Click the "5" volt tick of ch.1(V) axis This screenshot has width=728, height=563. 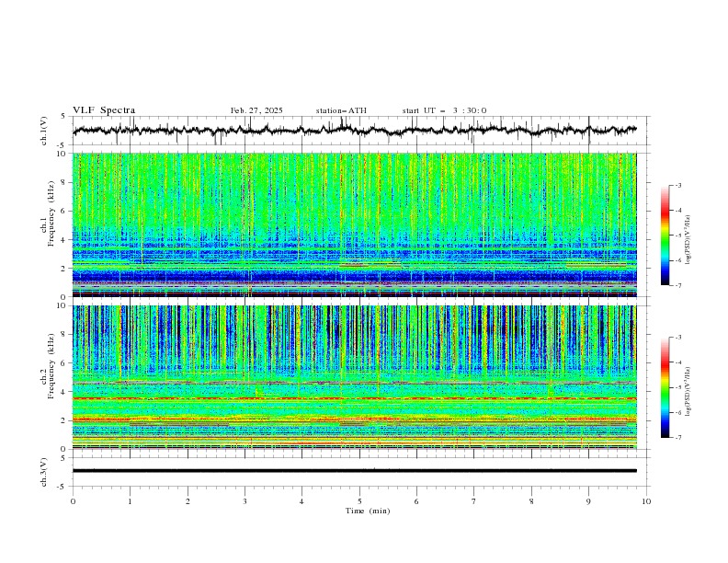click(63, 117)
